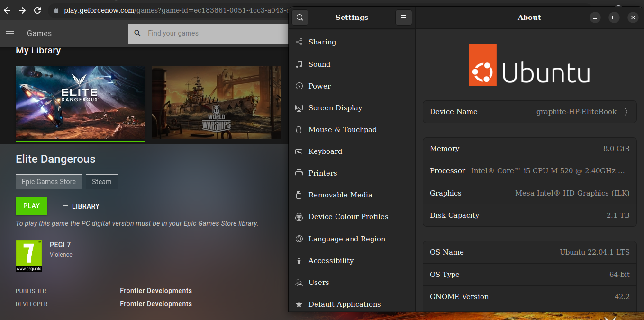The image size is (644, 320).
Task: Click the Games page heading
Action: (x=39, y=34)
